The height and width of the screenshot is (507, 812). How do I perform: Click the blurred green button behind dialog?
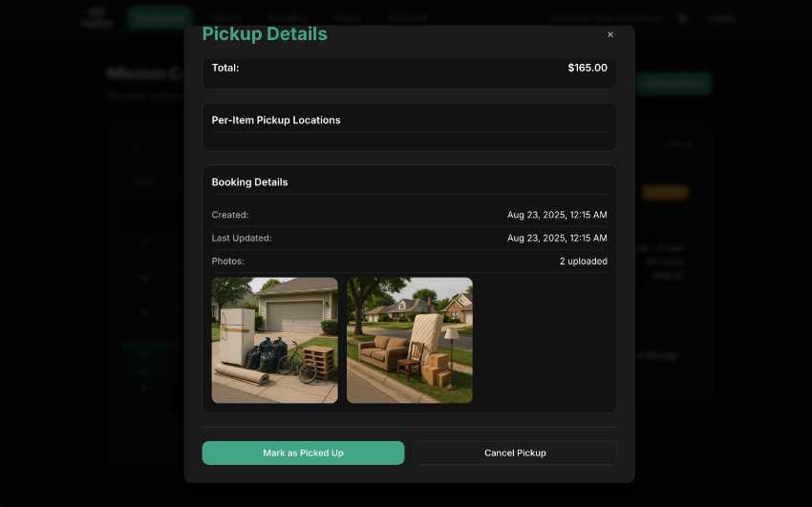point(674,83)
